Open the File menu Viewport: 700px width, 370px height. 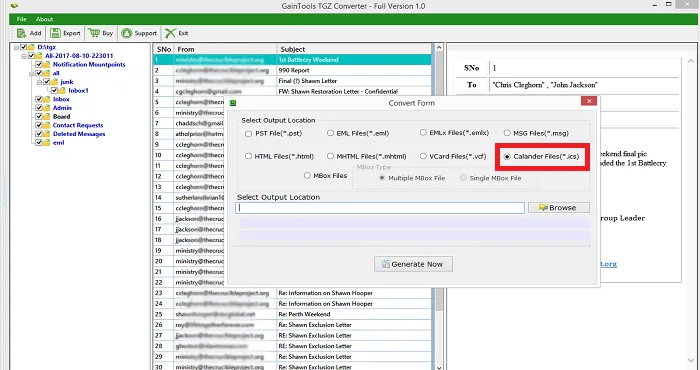point(21,19)
